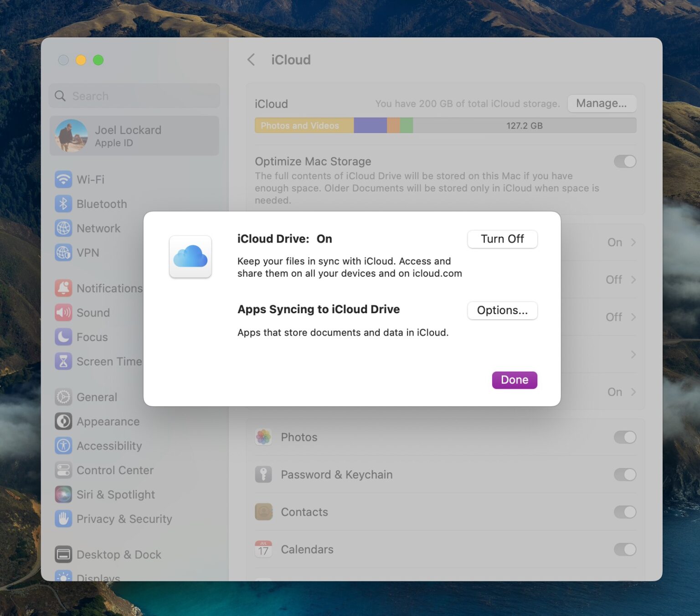This screenshot has height=616, width=700.
Task: Toggle the Optimize Mac Storage switch
Action: coord(624,161)
